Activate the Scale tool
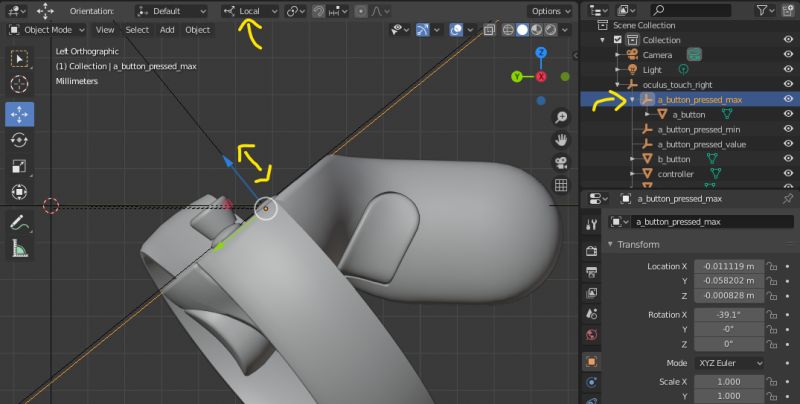800x404 pixels. [19, 166]
